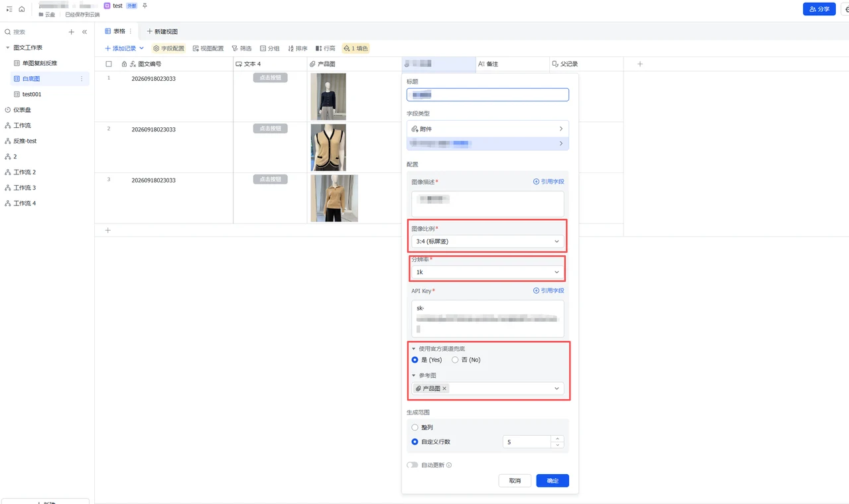The height and width of the screenshot is (504, 849).
Task: Click 引用字段 link beside 图像描述
Action: click(549, 182)
